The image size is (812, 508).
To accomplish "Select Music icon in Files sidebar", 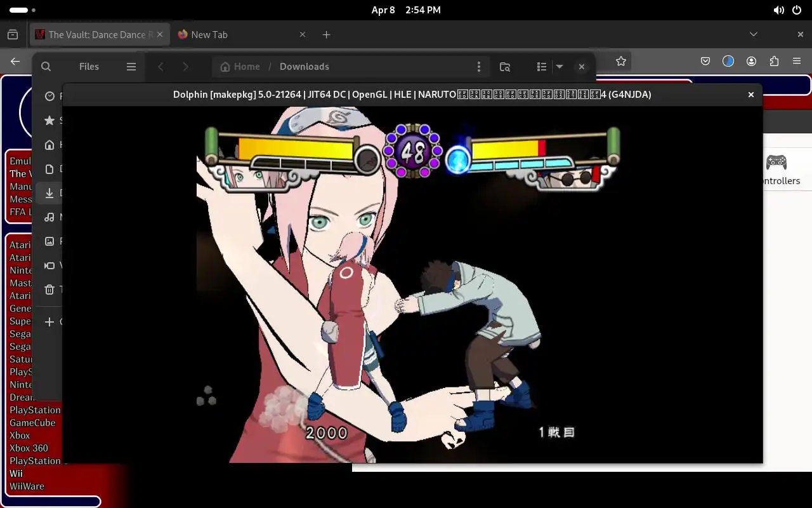I will (x=49, y=217).
